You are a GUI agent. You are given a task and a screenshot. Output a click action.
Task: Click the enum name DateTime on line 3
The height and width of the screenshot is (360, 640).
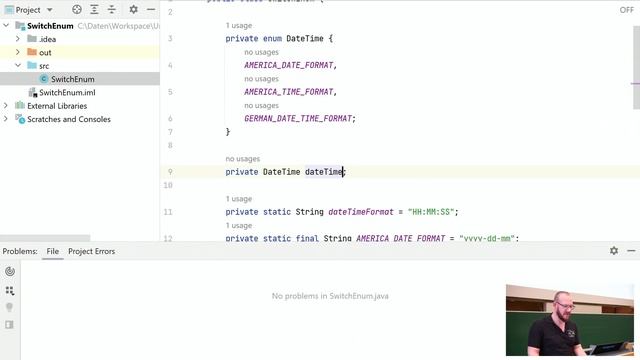(x=305, y=38)
